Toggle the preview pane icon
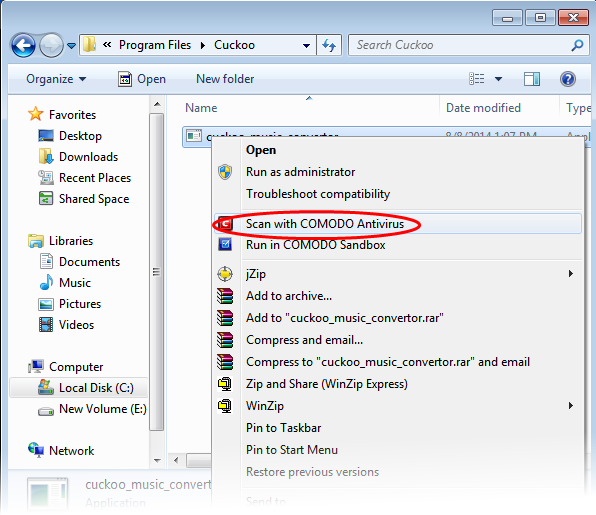The height and width of the screenshot is (515, 596). pyautogui.click(x=532, y=79)
